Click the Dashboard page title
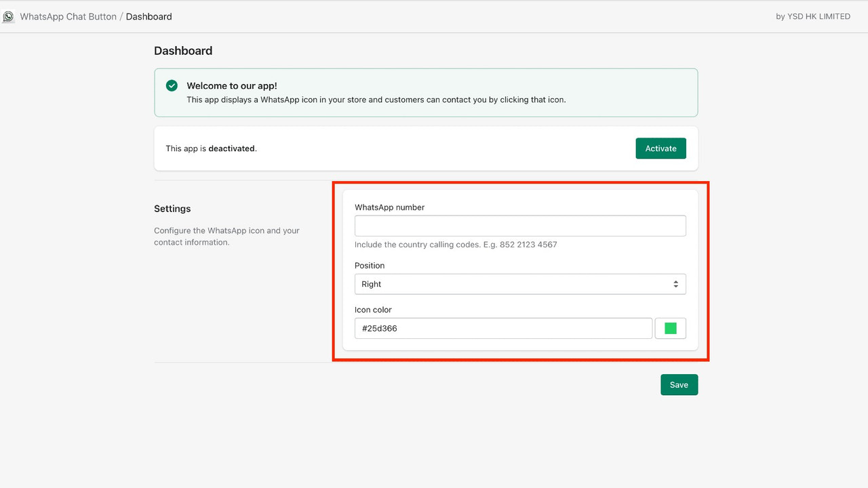Screen dimensions: 868x488 (x=183, y=50)
